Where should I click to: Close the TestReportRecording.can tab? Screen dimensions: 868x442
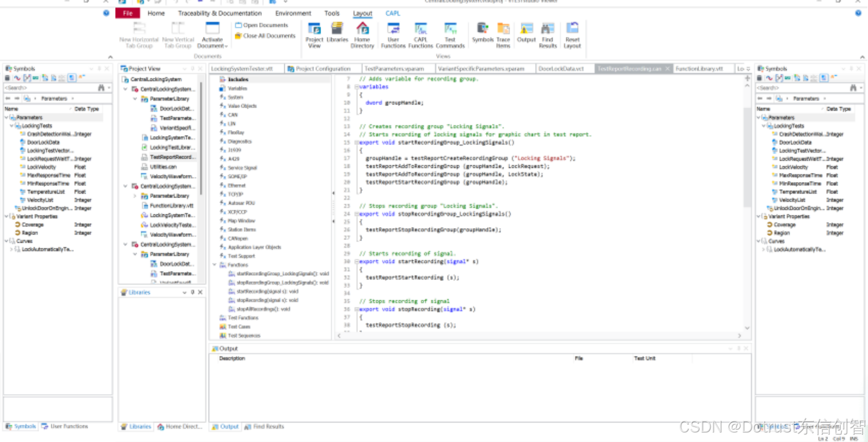[x=667, y=69]
